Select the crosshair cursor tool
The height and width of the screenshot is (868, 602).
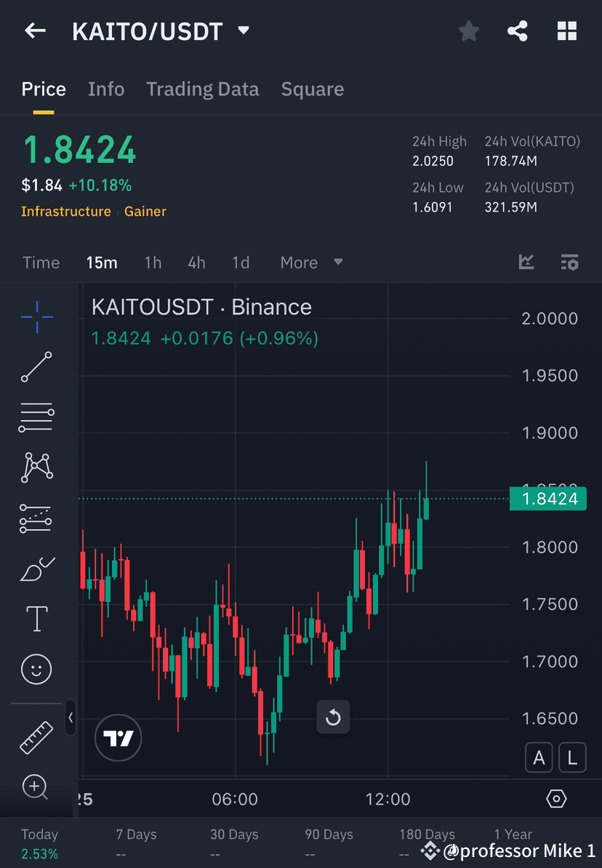pyautogui.click(x=36, y=316)
